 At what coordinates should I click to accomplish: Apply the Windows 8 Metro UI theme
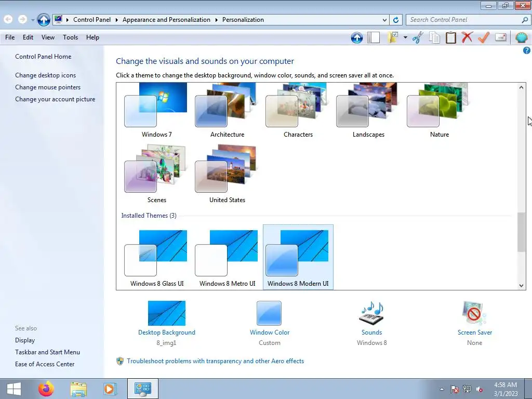pos(227,257)
